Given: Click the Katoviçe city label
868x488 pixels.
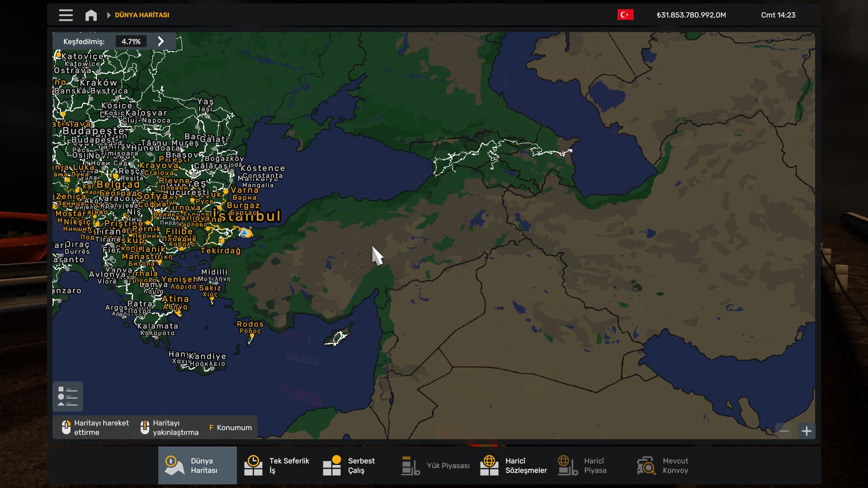Looking at the screenshot, I should click(x=82, y=56).
